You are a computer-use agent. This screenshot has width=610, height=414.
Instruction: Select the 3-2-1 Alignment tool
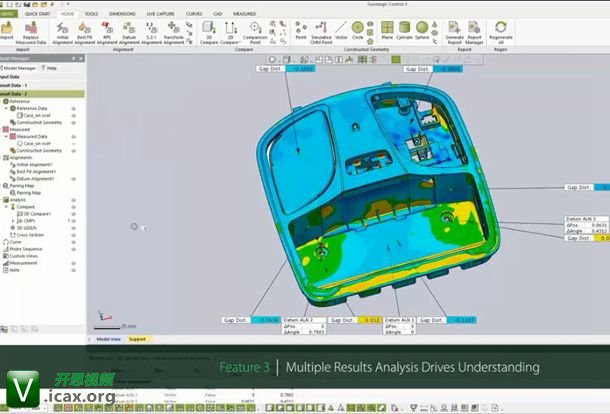click(x=151, y=33)
